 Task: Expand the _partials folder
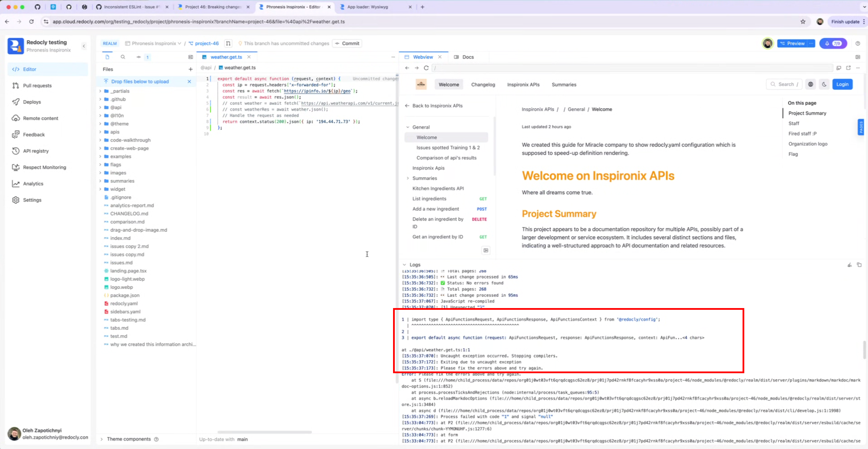100,91
